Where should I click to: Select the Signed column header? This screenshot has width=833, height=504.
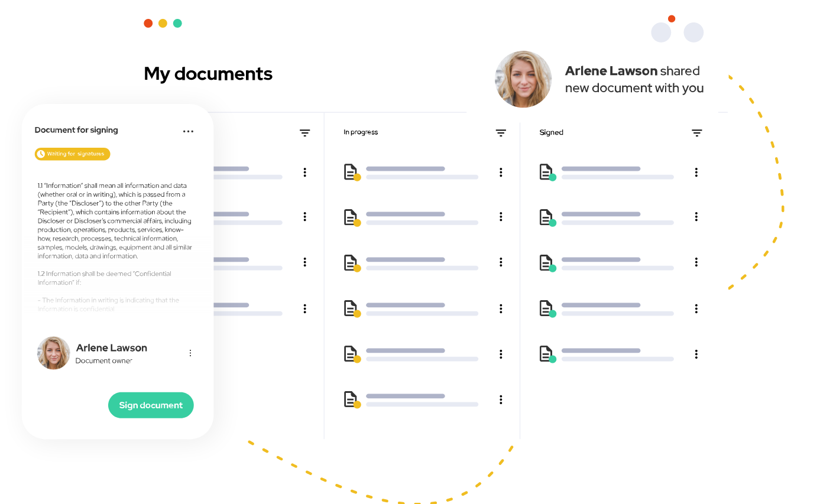point(551,132)
